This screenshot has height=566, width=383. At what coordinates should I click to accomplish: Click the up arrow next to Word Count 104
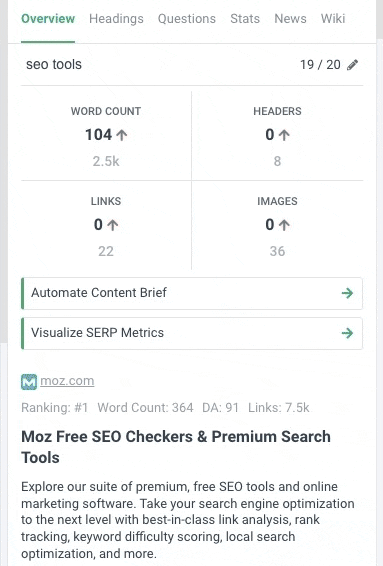[122, 135]
